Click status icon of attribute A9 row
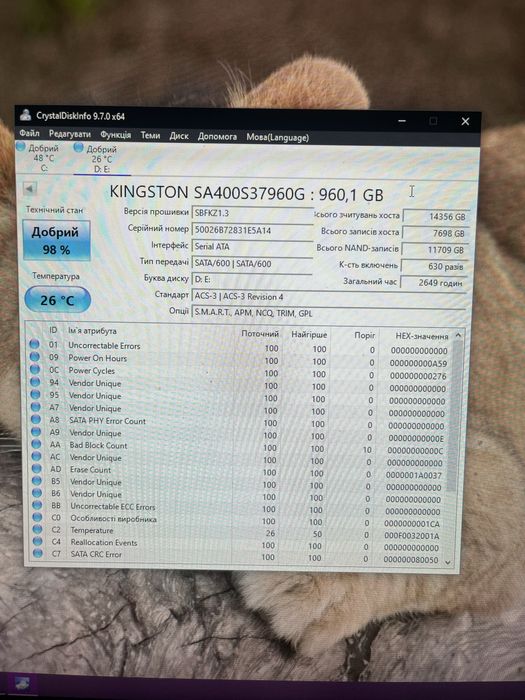The image size is (525, 700). 36,432
